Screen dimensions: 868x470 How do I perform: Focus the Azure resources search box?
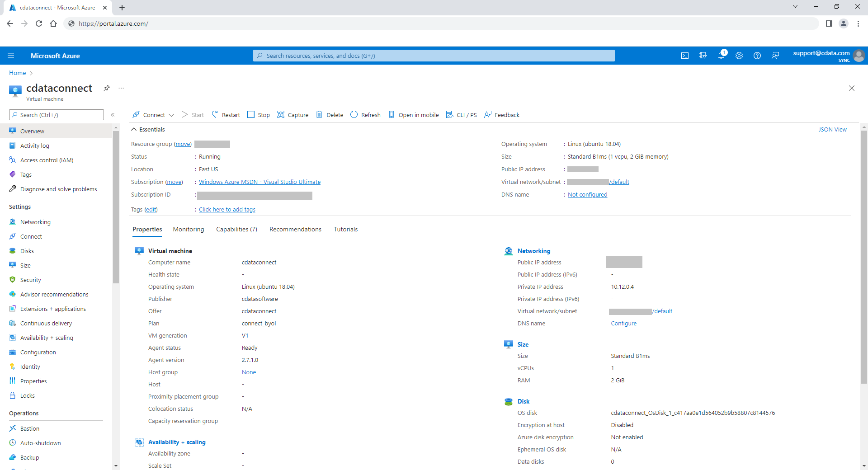[x=434, y=56]
